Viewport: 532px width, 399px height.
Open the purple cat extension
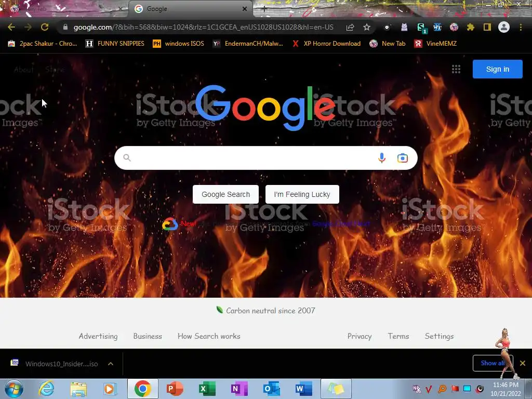tap(404, 27)
